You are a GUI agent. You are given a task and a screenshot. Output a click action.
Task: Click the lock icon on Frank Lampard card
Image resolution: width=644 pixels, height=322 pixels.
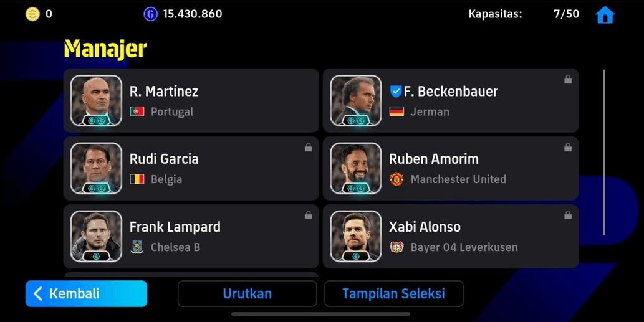coord(308,214)
